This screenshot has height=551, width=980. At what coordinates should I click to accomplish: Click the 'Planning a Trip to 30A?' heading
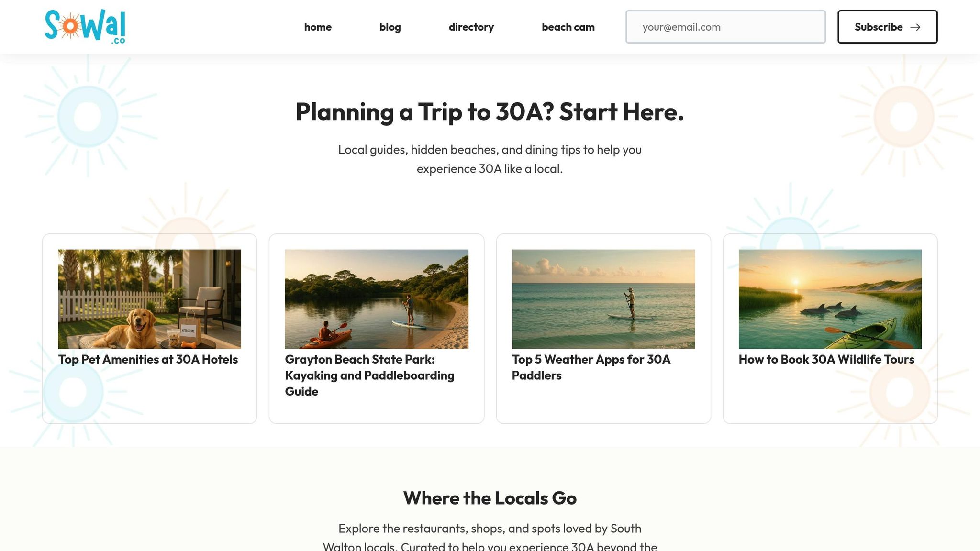pos(490,112)
